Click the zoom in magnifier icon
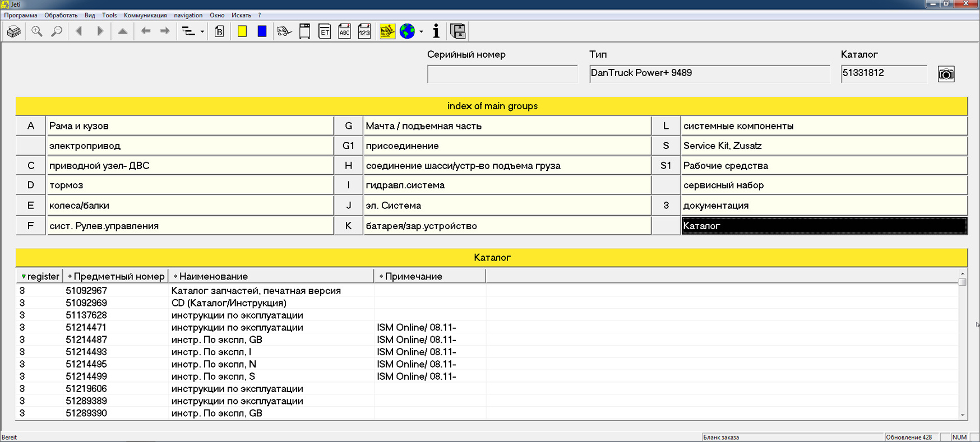Screen dimensions: 980x442 coord(37,31)
